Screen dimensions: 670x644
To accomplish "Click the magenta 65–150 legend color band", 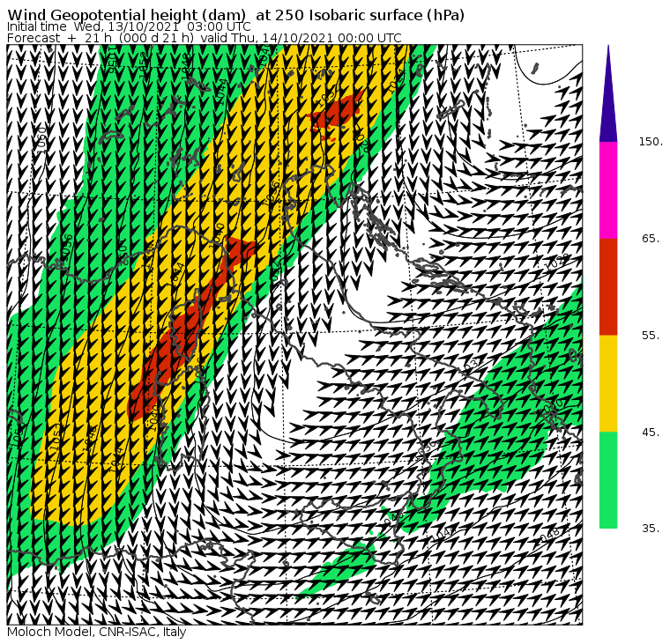I will [608, 190].
